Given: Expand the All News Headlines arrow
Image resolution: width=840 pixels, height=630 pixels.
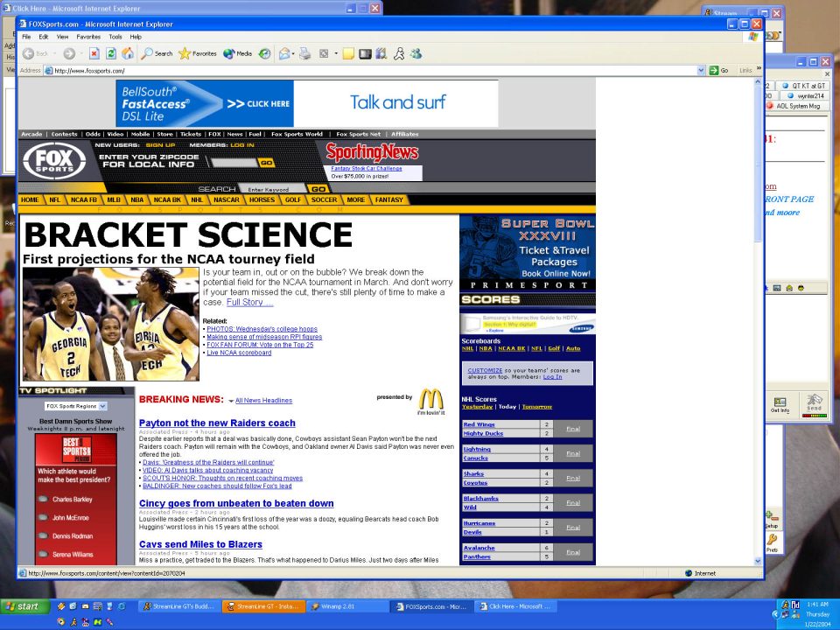Looking at the screenshot, I should coord(231,401).
